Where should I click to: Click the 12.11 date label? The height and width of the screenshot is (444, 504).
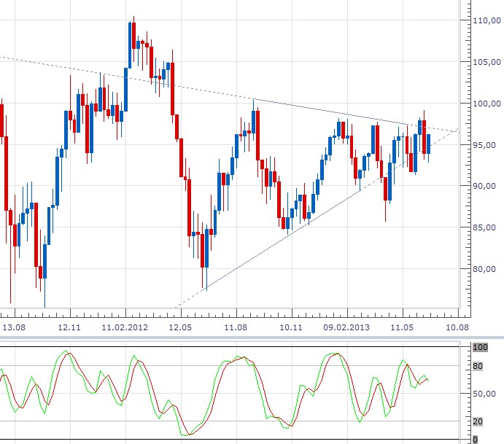[69, 327]
